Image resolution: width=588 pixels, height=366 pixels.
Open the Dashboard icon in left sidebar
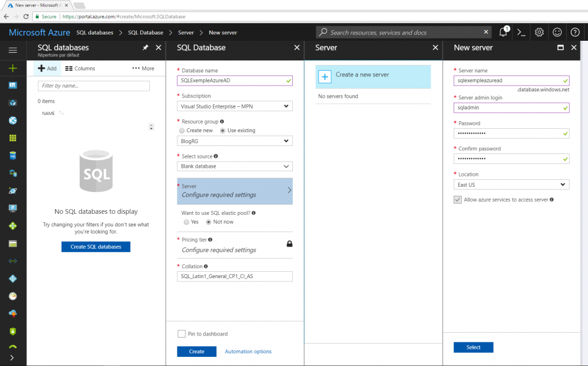tap(13, 85)
